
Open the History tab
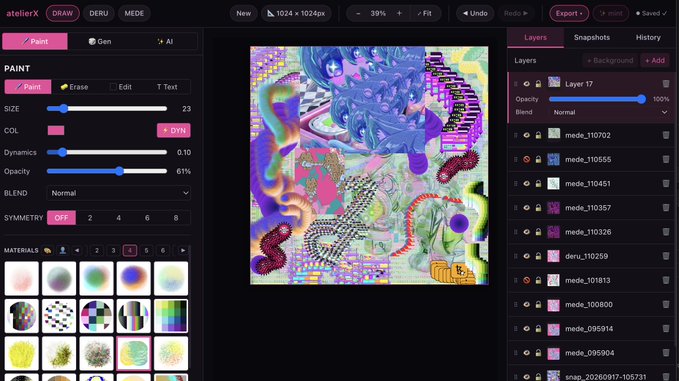pos(648,38)
